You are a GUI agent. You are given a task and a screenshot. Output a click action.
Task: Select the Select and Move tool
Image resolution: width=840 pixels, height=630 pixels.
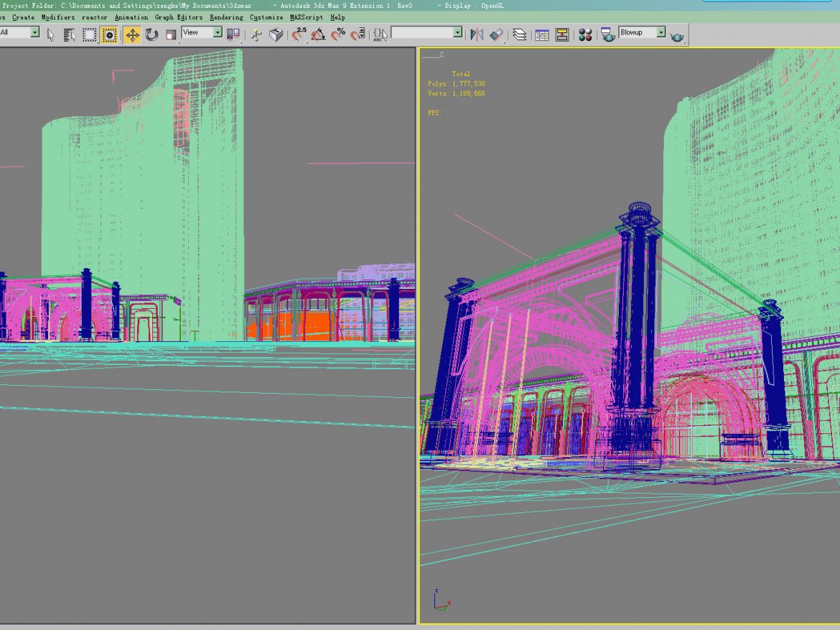(131, 33)
